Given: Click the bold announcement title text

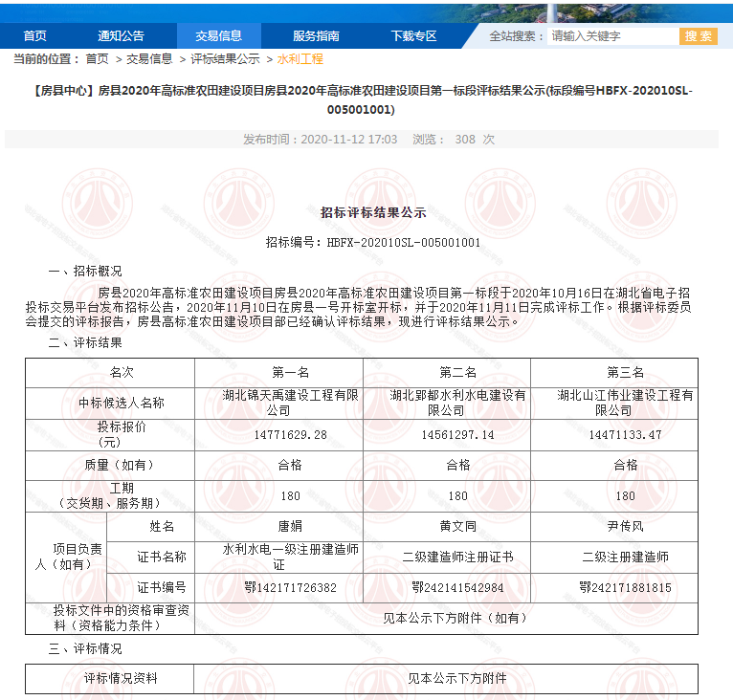Looking at the screenshot, I should (366, 99).
